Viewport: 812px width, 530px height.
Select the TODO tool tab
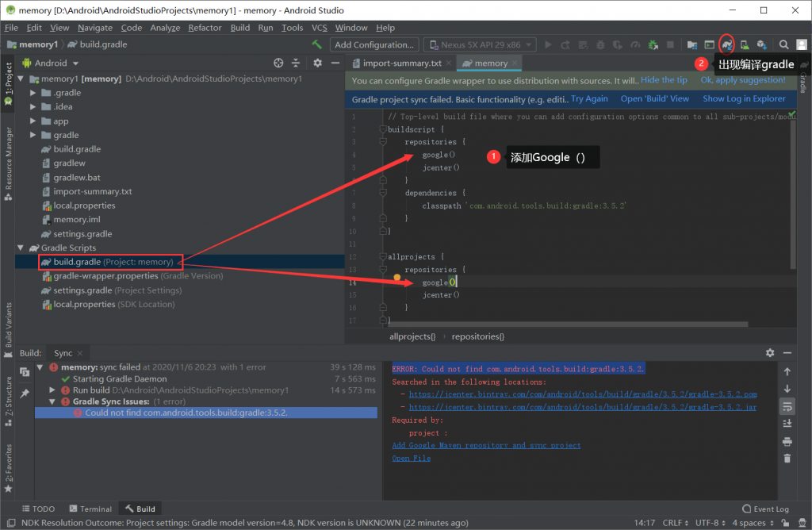(38, 509)
